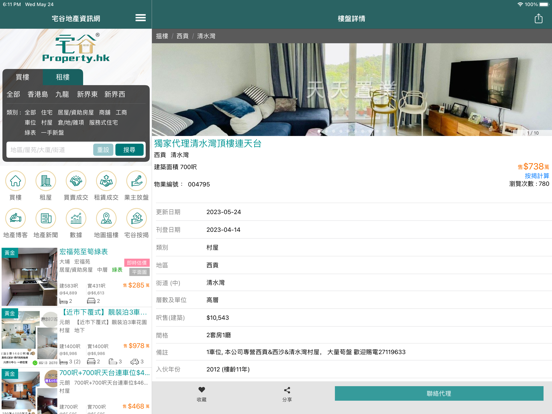Image resolution: width=552 pixels, height=414 pixels.
Task: Choose 香港島 region filter
Action: tap(38, 94)
